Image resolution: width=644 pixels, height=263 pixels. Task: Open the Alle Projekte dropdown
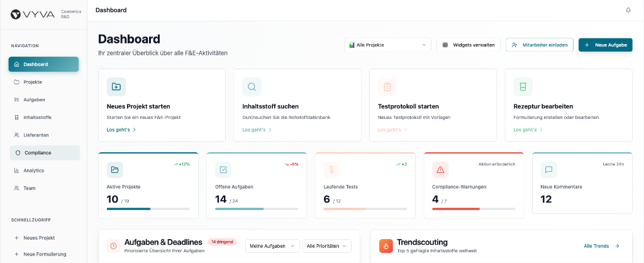(x=387, y=45)
